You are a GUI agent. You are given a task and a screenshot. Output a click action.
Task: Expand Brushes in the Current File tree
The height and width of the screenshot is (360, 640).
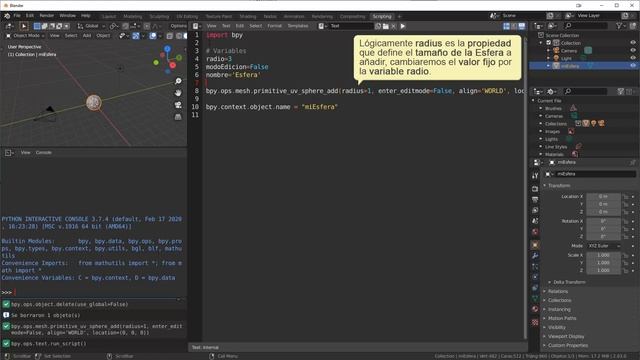pos(541,108)
